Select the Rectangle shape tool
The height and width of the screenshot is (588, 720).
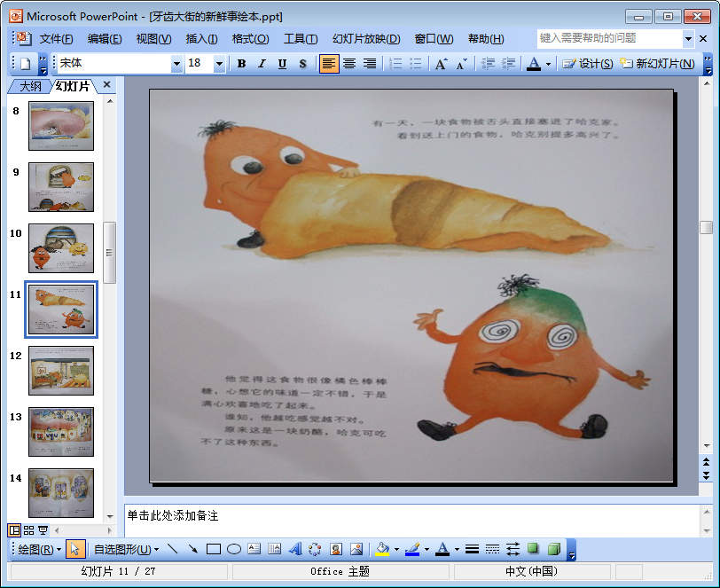tap(213, 549)
